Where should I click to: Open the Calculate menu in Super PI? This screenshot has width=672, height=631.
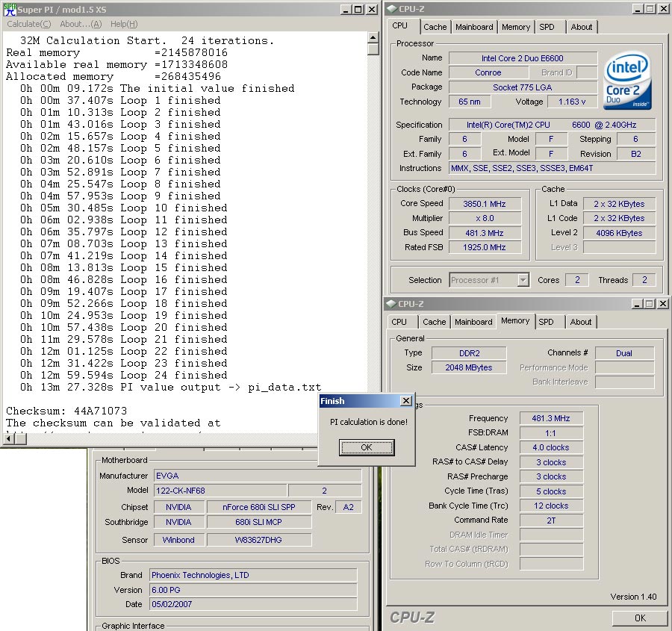(x=28, y=24)
